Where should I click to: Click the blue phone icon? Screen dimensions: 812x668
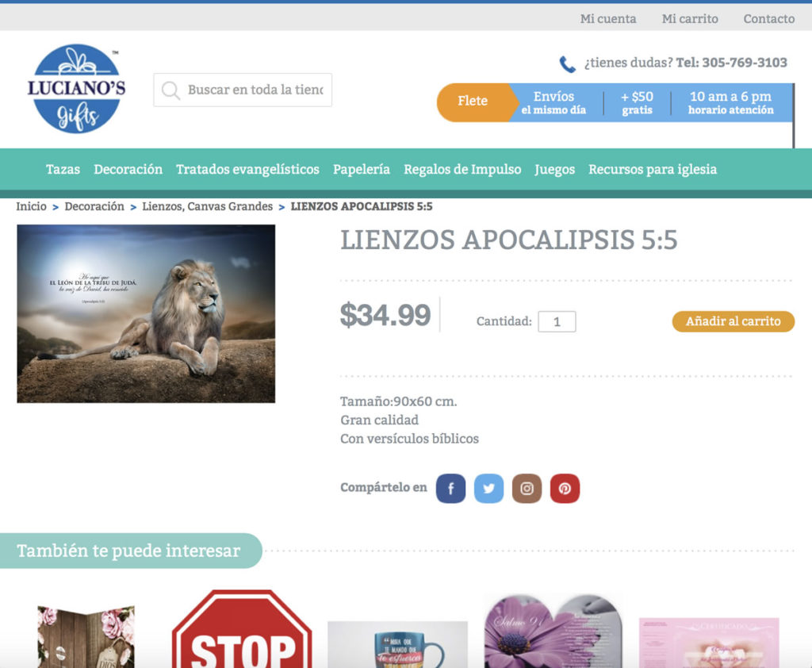pos(568,63)
